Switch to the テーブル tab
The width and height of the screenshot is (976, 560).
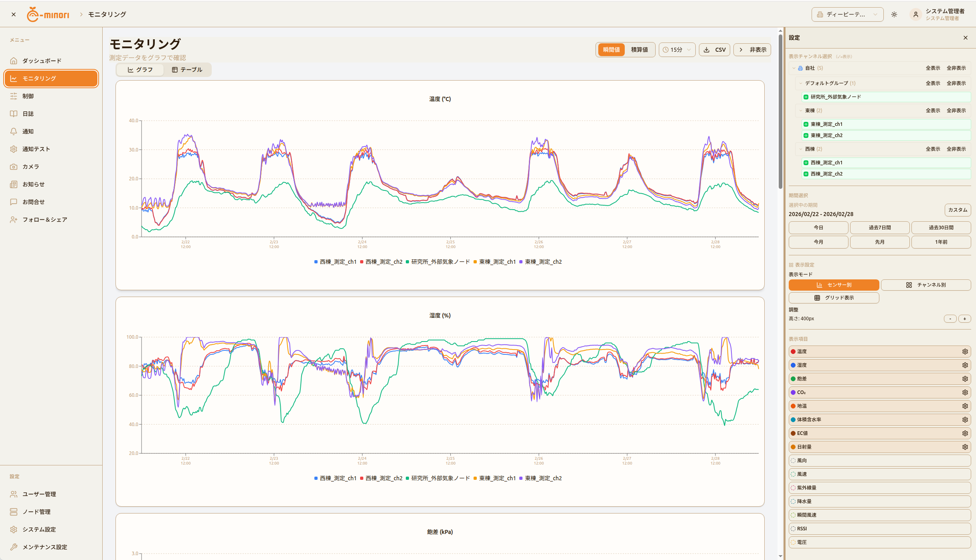(x=187, y=70)
